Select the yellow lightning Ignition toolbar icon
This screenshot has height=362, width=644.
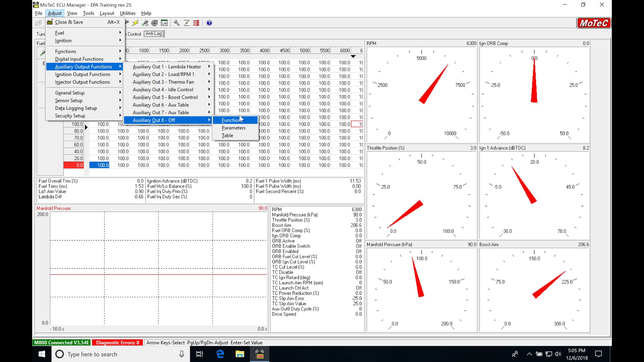(x=135, y=23)
